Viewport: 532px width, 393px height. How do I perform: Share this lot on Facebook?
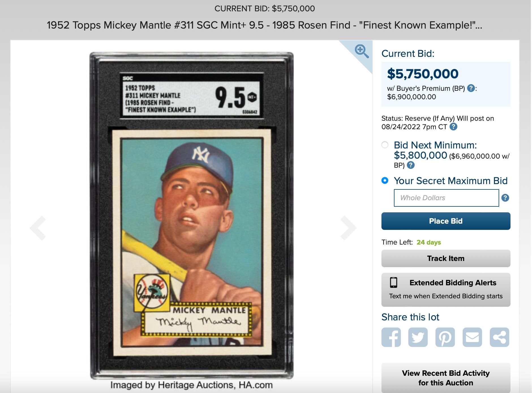point(391,337)
